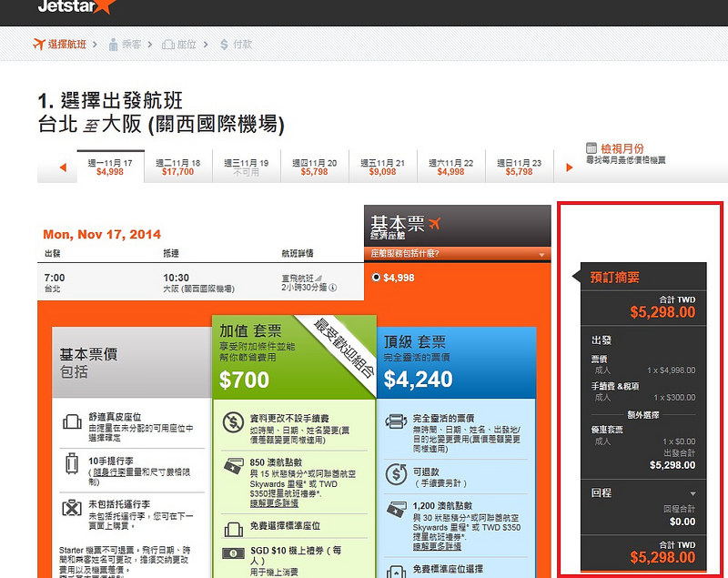Select the $4,998 fare radio button
728x578 pixels.
376,278
